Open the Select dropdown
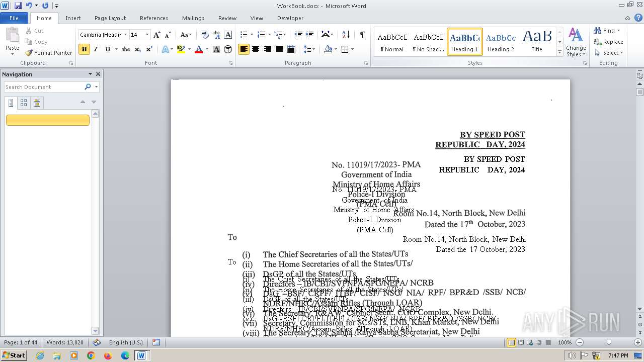This screenshot has width=644, height=362. point(608,53)
